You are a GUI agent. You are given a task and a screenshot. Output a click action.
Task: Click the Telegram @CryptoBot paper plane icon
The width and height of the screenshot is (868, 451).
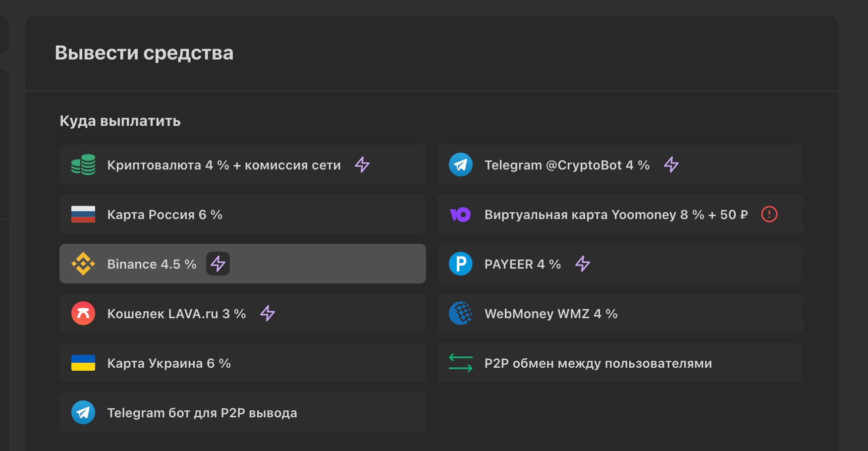tap(461, 165)
